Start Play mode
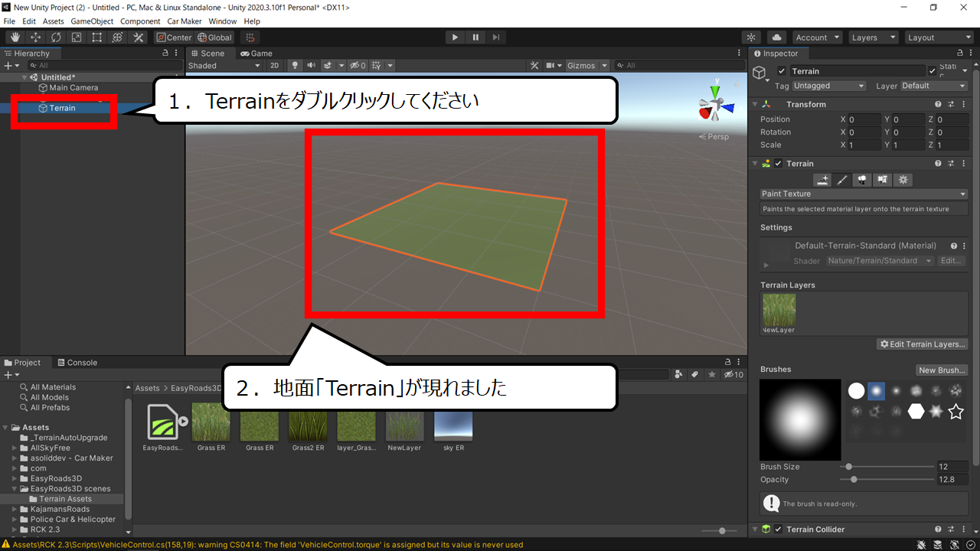The height and width of the screenshot is (551, 980). (455, 37)
